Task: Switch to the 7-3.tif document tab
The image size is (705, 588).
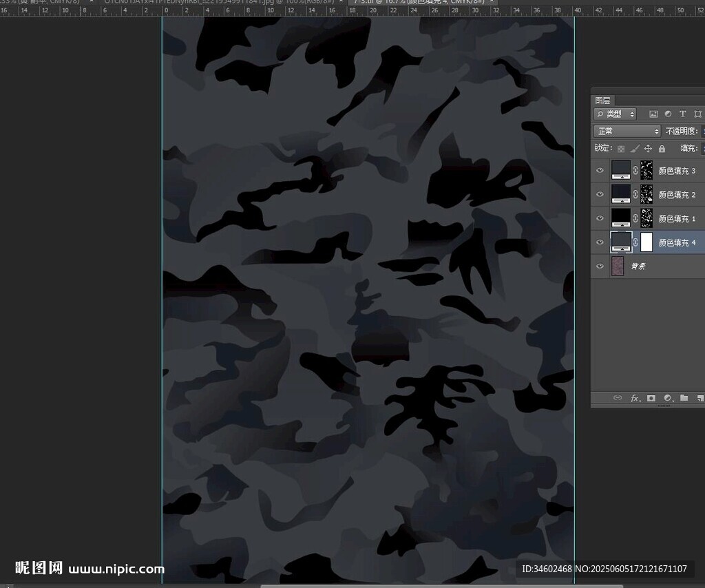Action: pyautogui.click(x=423, y=2)
